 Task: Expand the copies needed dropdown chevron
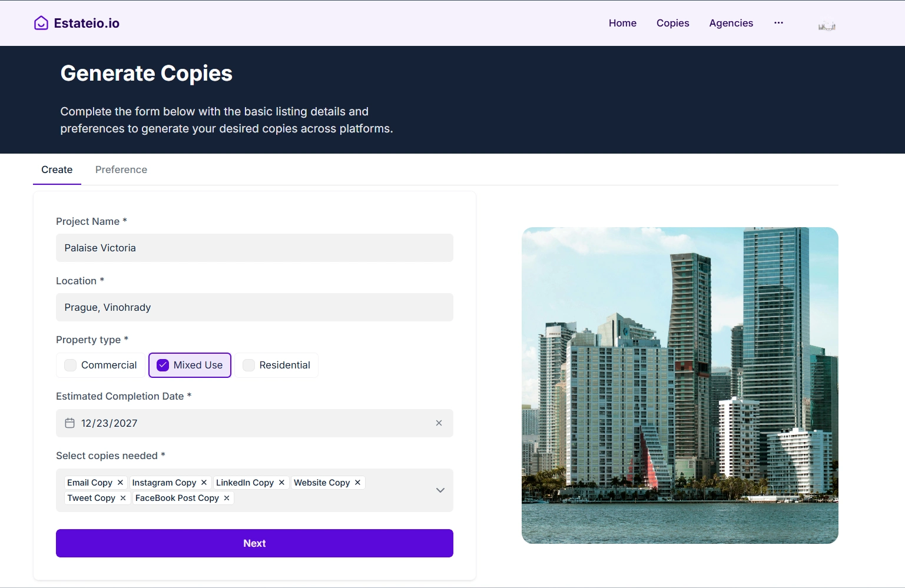440,490
